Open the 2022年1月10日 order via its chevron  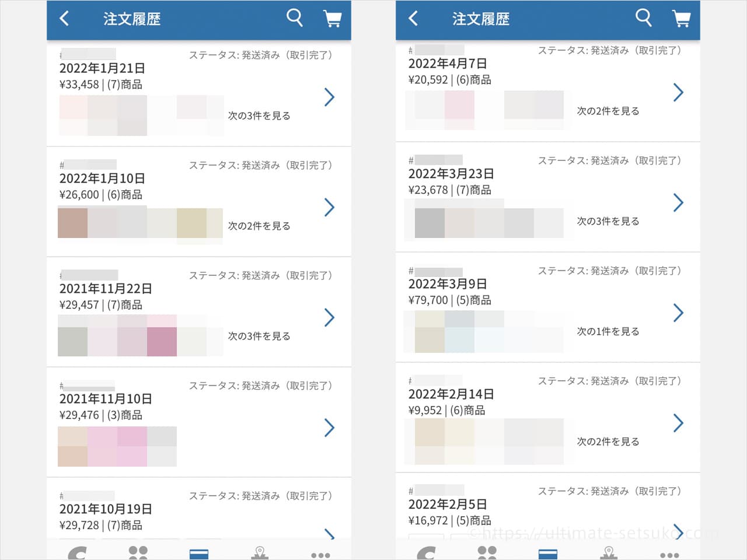tap(329, 207)
